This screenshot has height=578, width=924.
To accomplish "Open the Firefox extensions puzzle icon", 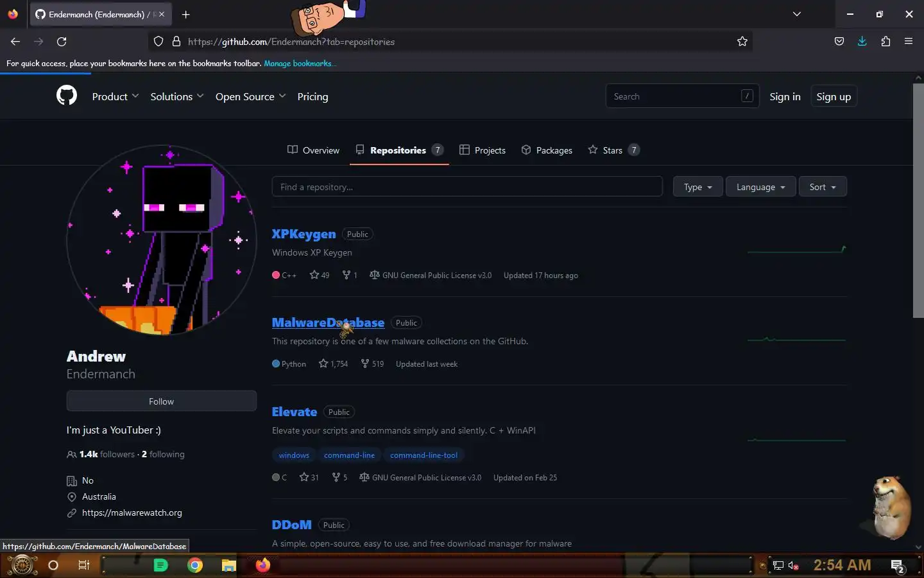I will pyautogui.click(x=886, y=41).
